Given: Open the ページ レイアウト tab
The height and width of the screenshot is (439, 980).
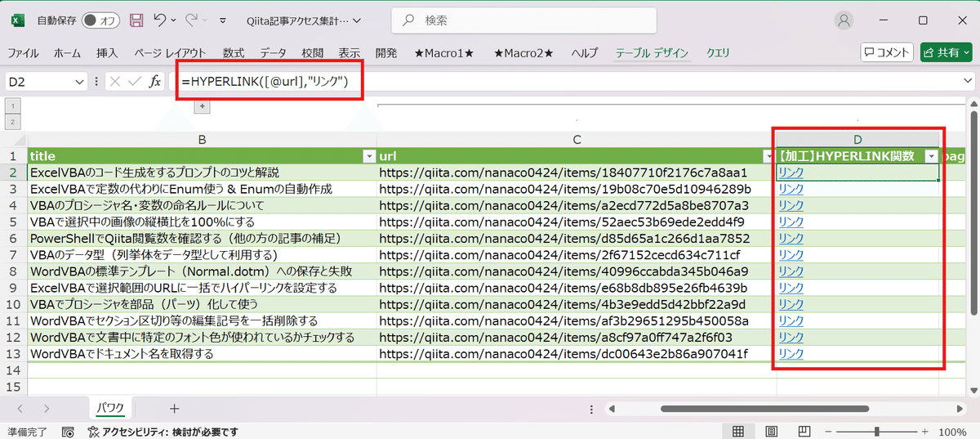Looking at the screenshot, I should click(x=170, y=52).
